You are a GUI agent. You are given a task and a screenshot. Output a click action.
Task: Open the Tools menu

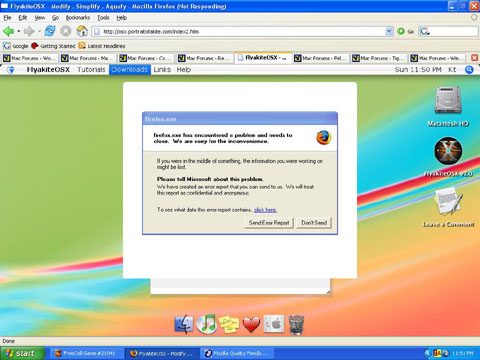(x=103, y=18)
